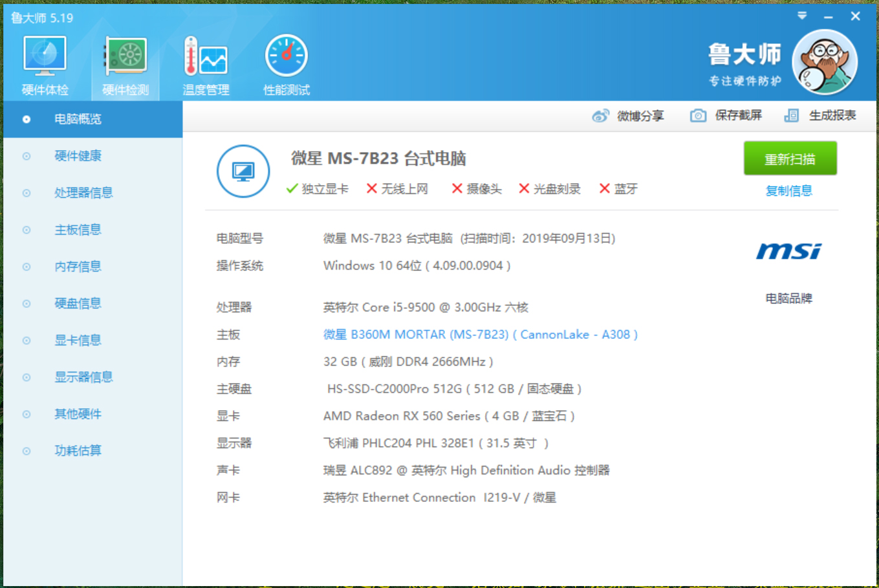Click 复制信息 to copy system info
The height and width of the screenshot is (588, 879).
pos(788,191)
